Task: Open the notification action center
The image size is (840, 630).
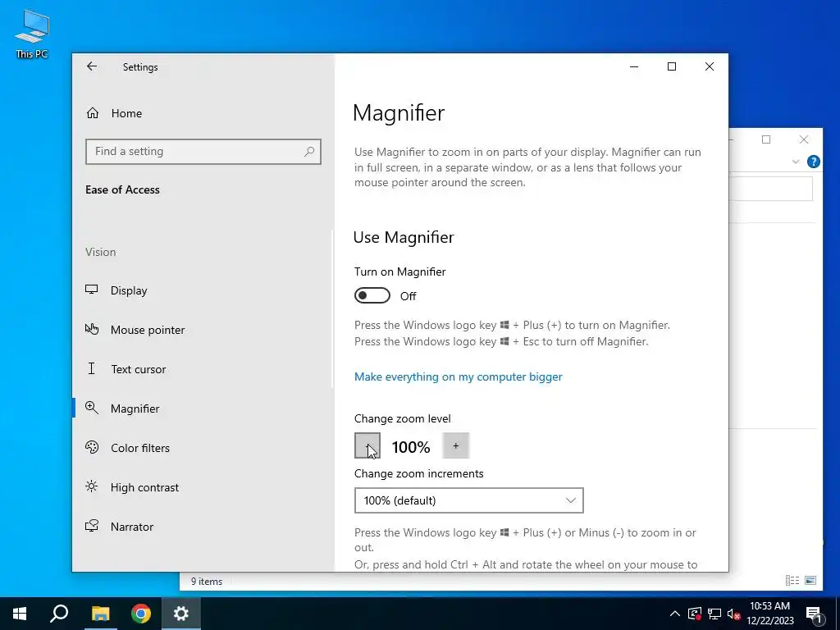Action: coord(814,614)
